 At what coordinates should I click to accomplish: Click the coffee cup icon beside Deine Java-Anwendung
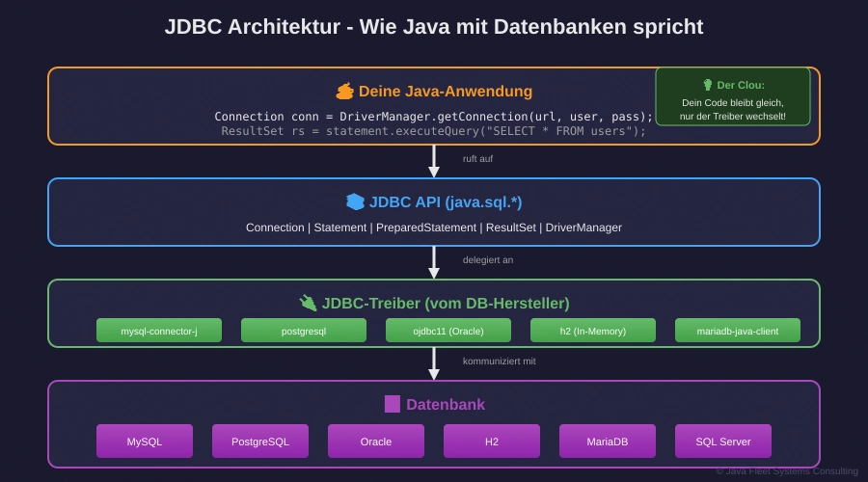344,92
